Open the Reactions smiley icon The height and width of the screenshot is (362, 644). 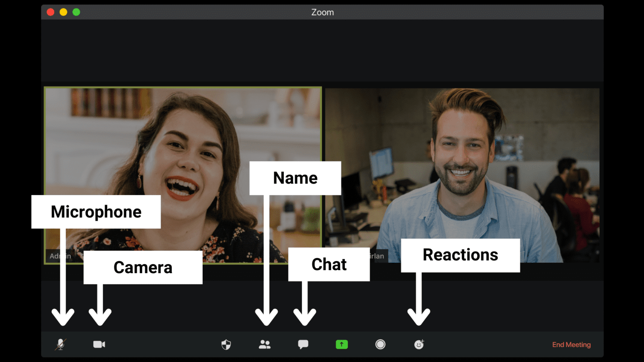(419, 344)
